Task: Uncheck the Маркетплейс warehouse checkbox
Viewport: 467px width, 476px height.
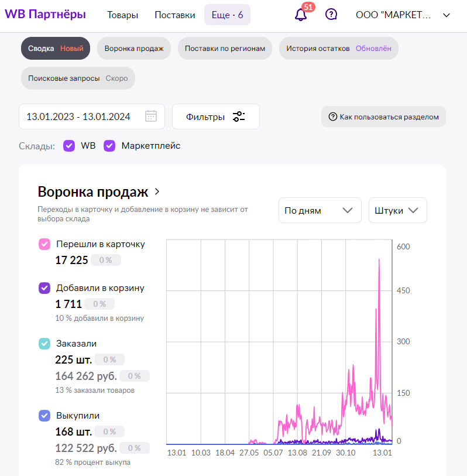Action: [109, 146]
